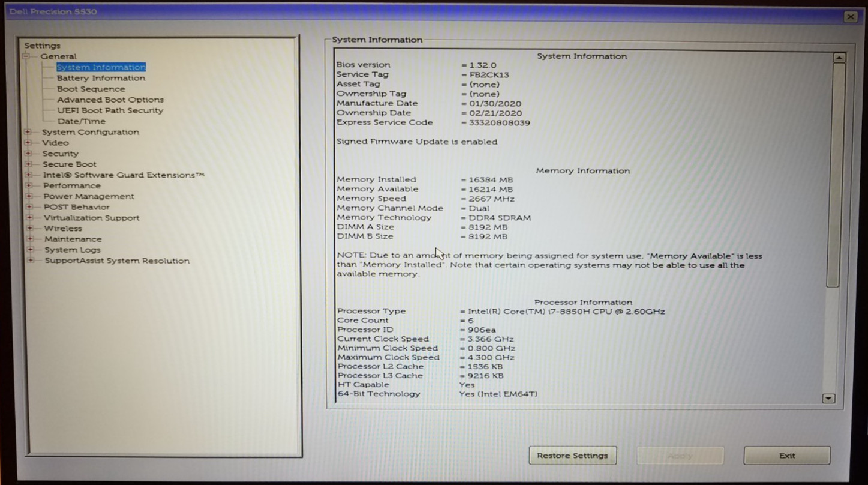
Task: Click 64-Bit Technology Yes (Intel EM64T)
Action: pos(498,394)
